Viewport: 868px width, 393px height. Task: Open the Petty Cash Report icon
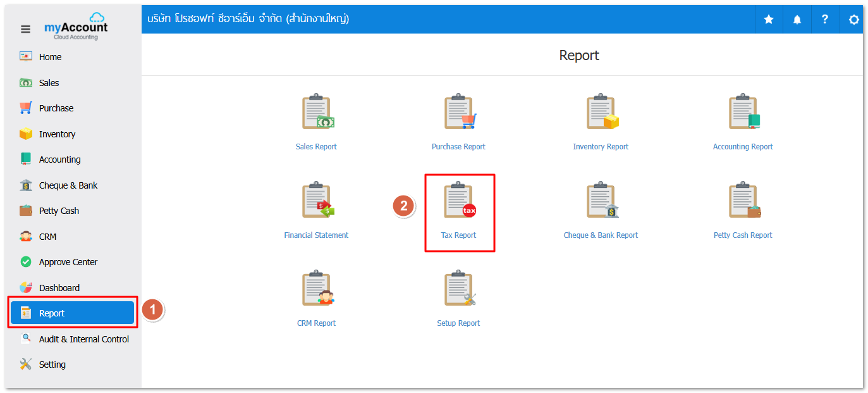coord(743,203)
